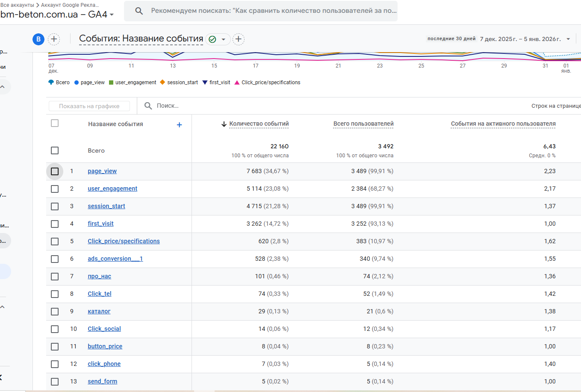
Task: Sort by Всего пользователей column header
Action: tap(363, 124)
